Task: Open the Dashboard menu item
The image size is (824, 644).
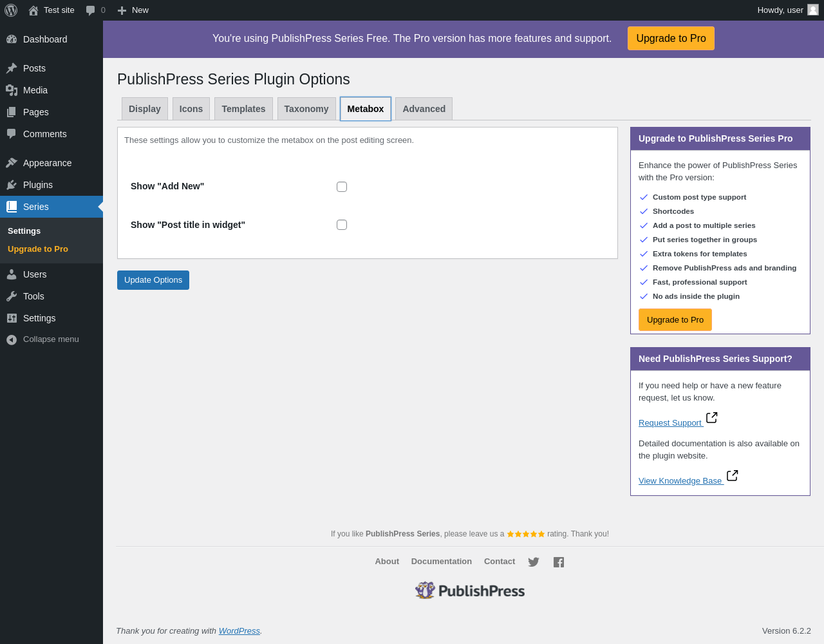Action: pos(51,39)
